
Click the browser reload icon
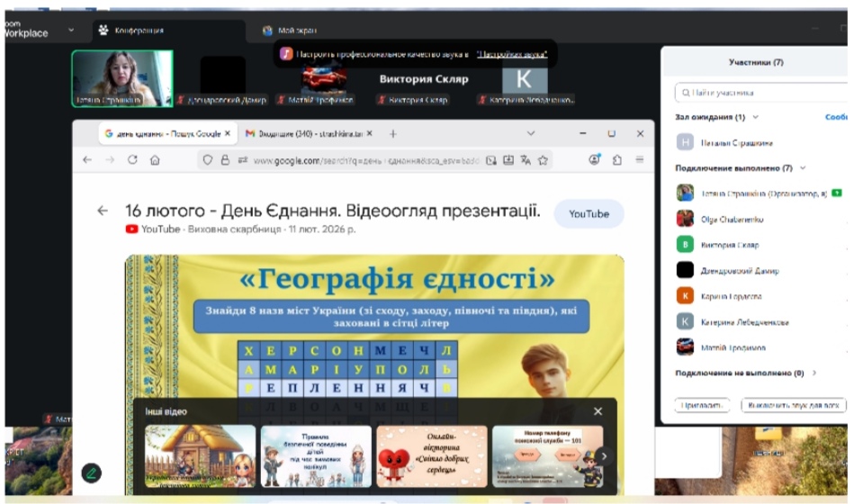pos(132,160)
